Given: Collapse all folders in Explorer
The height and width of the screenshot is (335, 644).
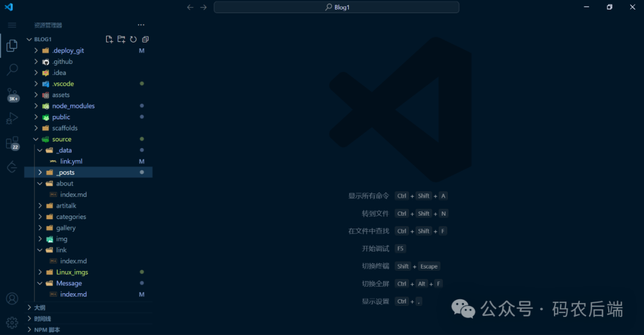Looking at the screenshot, I should coord(145,39).
